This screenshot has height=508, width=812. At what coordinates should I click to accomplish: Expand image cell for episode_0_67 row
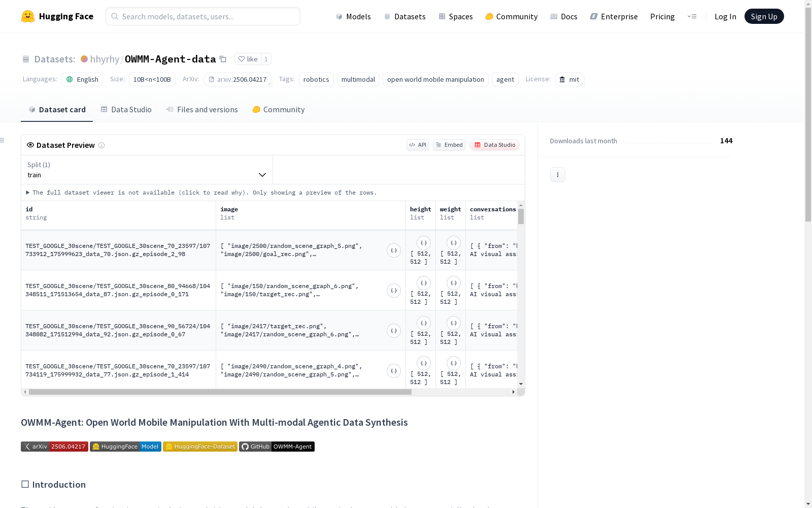pos(394,331)
